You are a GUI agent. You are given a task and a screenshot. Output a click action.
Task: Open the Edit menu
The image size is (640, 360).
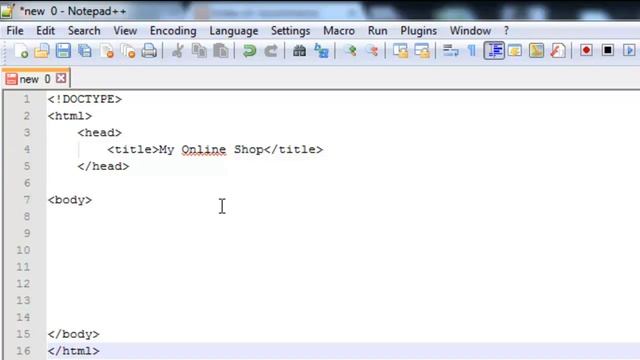pyautogui.click(x=45, y=31)
